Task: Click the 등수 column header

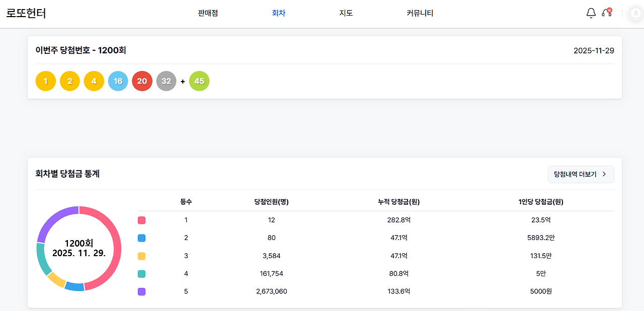Action: point(186,202)
